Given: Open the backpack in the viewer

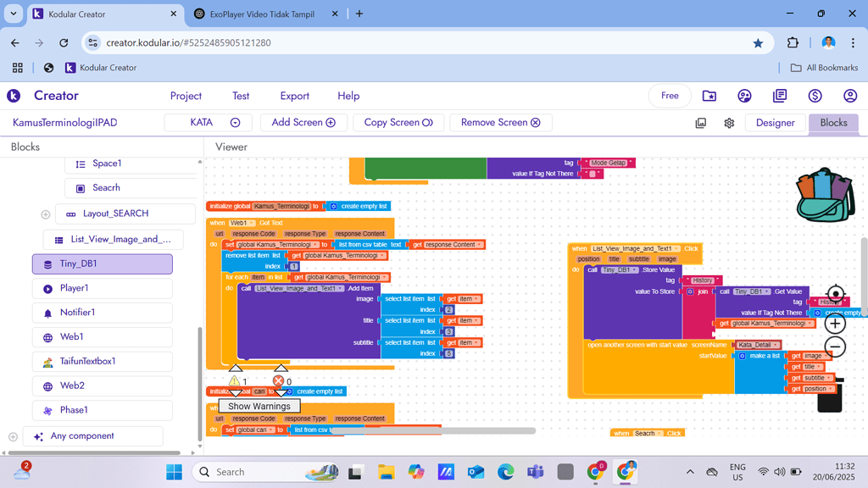Looking at the screenshot, I should [x=825, y=196].
